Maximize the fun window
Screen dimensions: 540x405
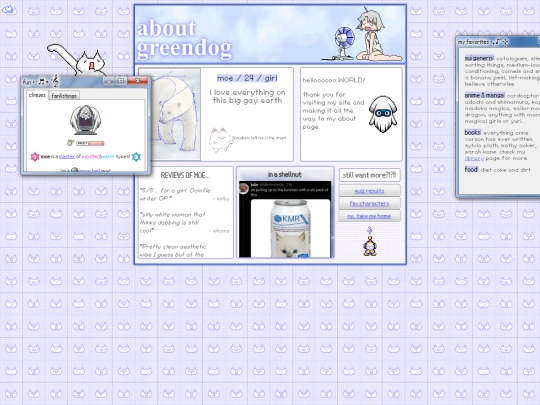tap(121, 81)
